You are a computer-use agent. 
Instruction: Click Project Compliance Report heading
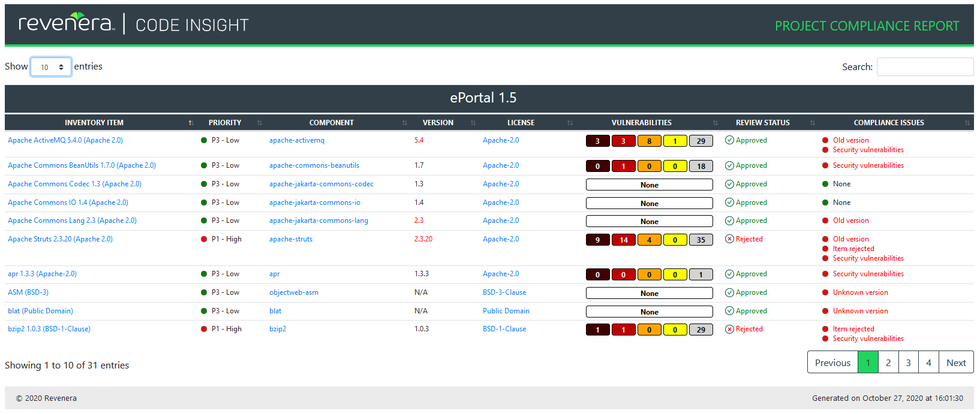(867, 26)
